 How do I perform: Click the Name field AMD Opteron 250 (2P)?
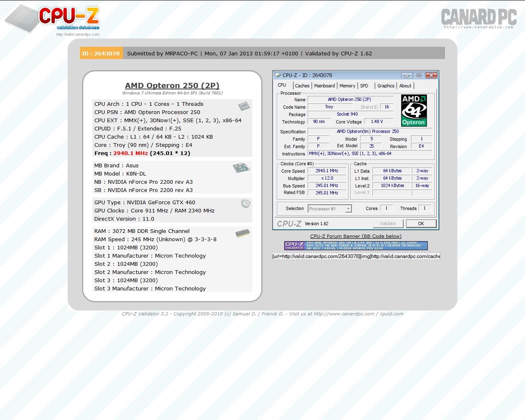pyautogui.click(x=350, y=99)
